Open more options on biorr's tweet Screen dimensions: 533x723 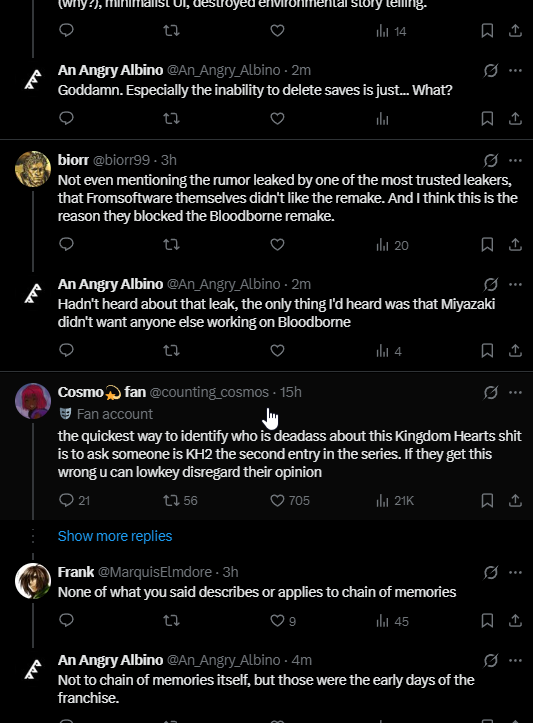click(x=515, y=160)
